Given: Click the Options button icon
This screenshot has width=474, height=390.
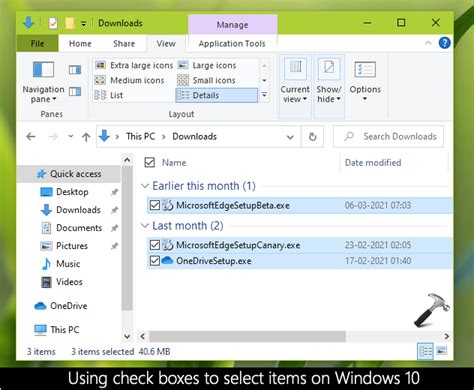Looking at the screenshot, I should coord(365,70).
